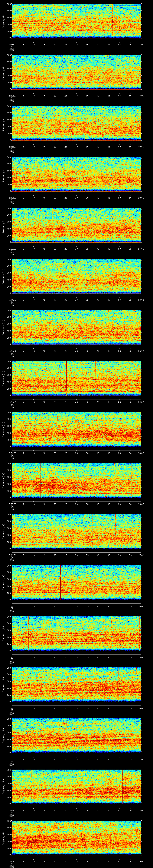
Task: Select the vertical spike near 37 s in the 15:26 panel
Action: [92, 531]
